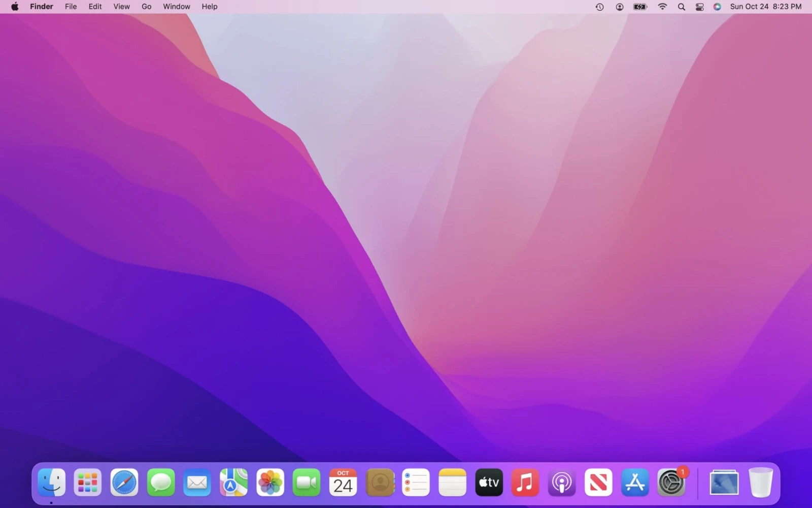
Task: Open the Contacts app
Action: pyautogui.click(x=380, y=483)
